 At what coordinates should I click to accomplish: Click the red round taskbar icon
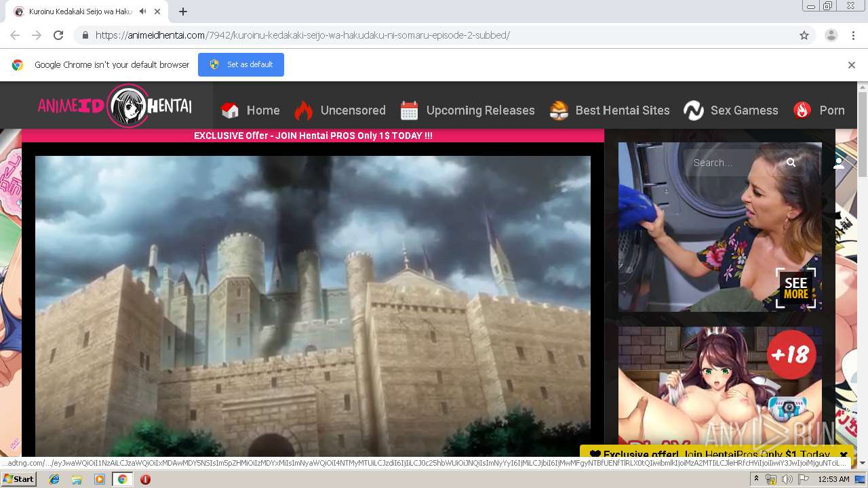click(145, 479)
